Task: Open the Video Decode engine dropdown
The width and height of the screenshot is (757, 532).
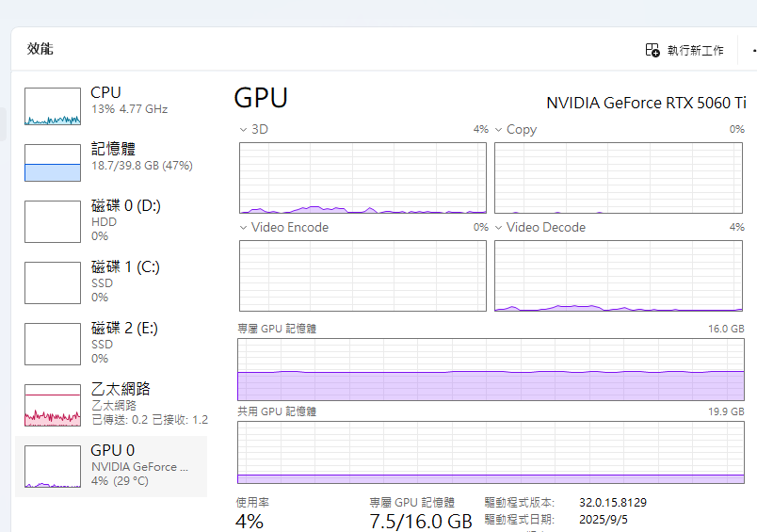Action: click(499, 228)
